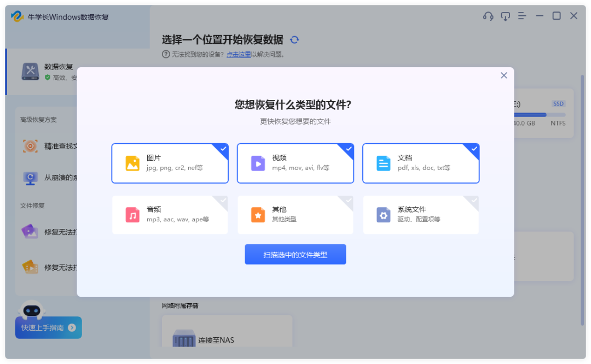Open the 点击这里 help link
The image size is (591, 364).
click(239, 54)
